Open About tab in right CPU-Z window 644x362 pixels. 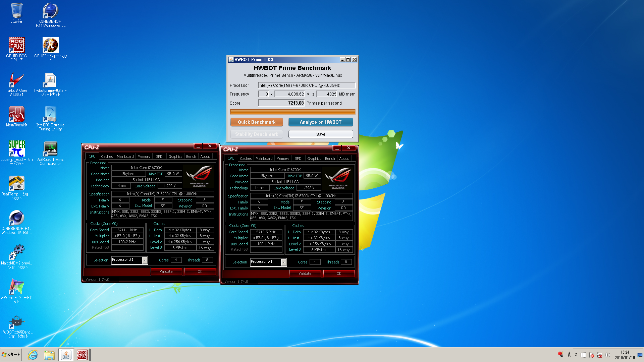point(344,159)
